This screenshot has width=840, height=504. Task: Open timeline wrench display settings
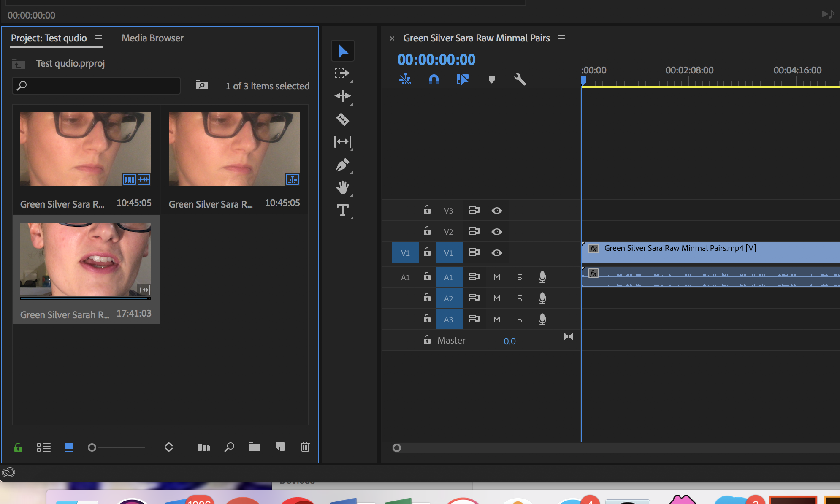pyautogui.click(x=520, y=79)
